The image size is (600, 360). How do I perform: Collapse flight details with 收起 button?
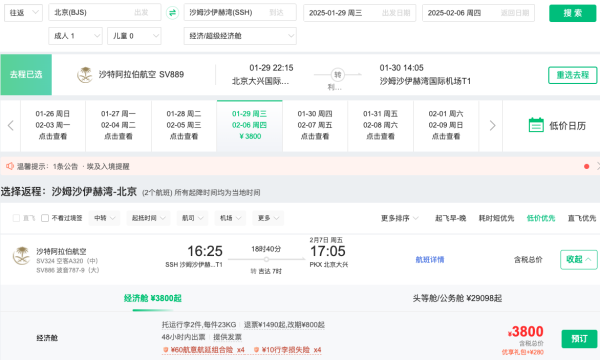pos(578,259)
